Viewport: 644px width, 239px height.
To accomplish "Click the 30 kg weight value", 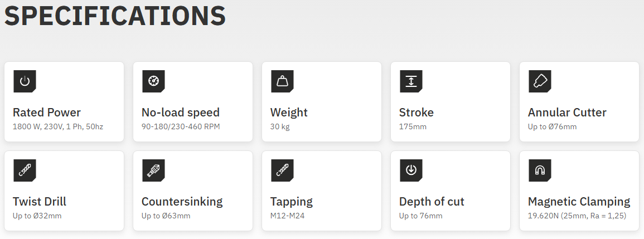I will pos(280,126).
